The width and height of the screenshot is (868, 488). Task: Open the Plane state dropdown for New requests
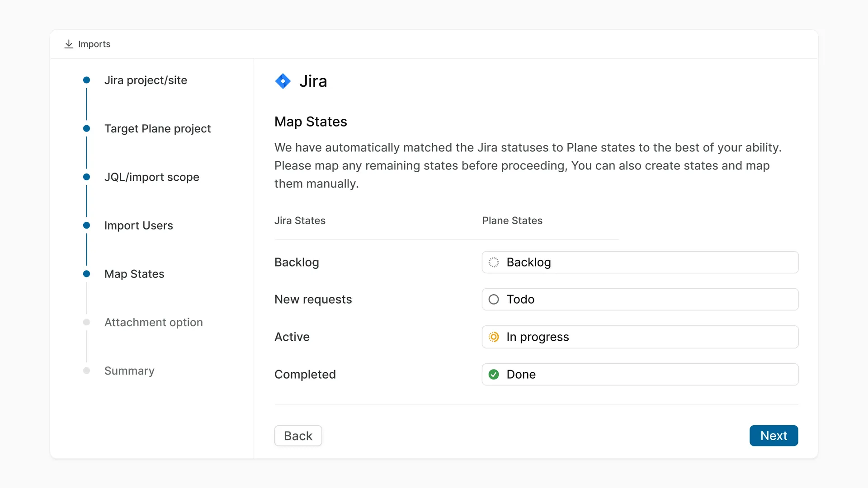click(x=640, y=300)
